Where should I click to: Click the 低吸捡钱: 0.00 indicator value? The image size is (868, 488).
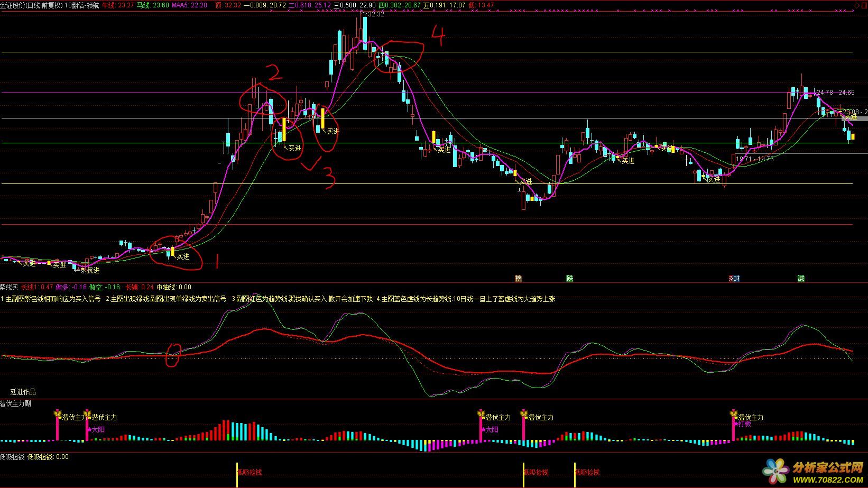48,457
